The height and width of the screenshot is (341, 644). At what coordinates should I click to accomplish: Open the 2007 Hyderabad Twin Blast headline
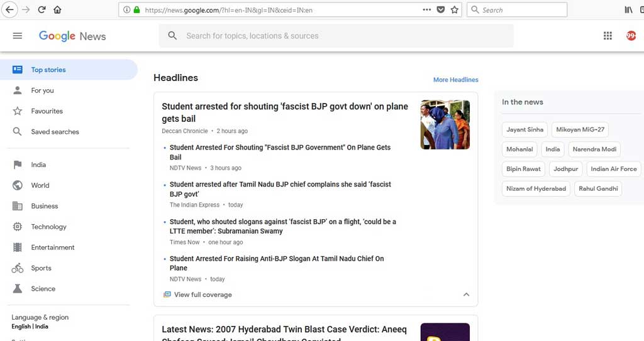tap(284, 333)
